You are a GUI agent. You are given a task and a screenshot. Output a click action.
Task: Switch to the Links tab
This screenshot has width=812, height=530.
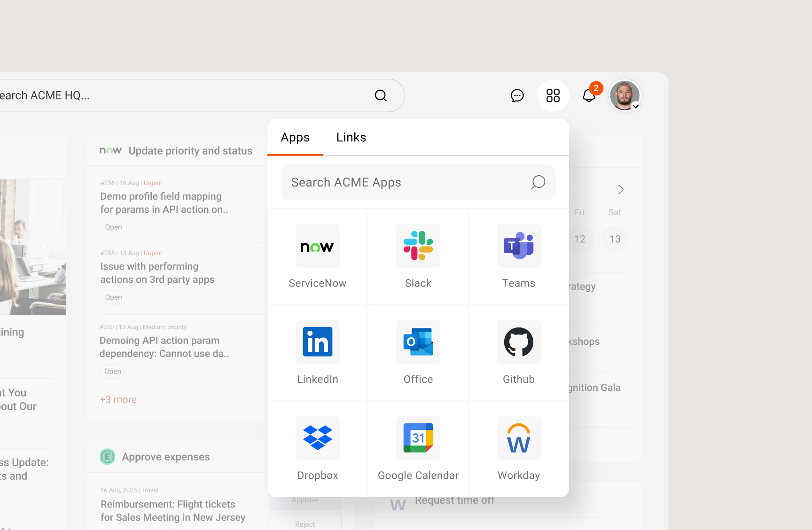pos(351,137)
